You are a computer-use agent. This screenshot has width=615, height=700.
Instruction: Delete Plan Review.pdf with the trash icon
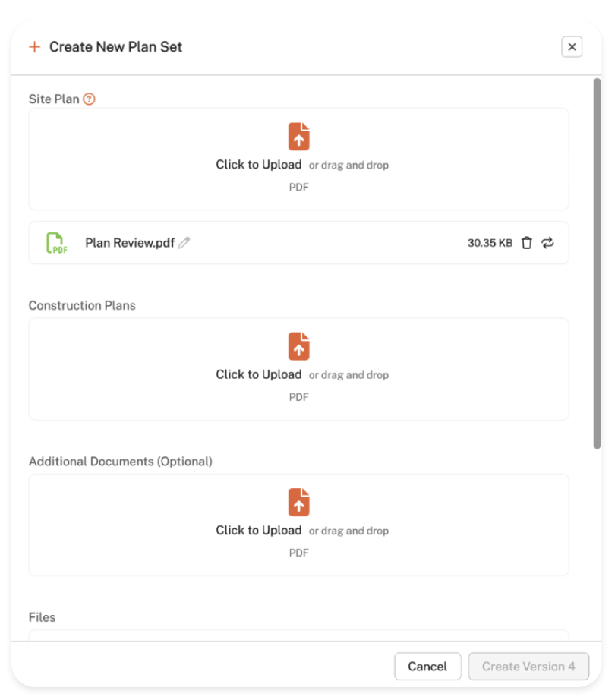(527, 243)
